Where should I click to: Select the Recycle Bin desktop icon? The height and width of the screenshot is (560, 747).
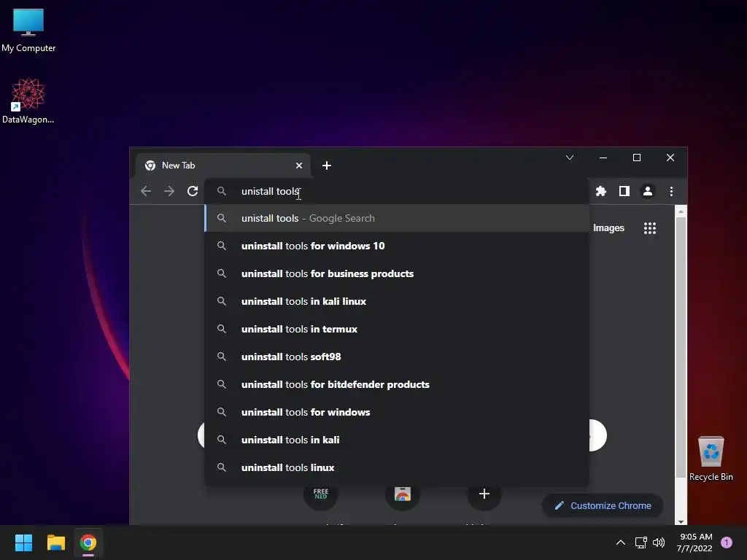pyautogui.click(x=711, y=458)
